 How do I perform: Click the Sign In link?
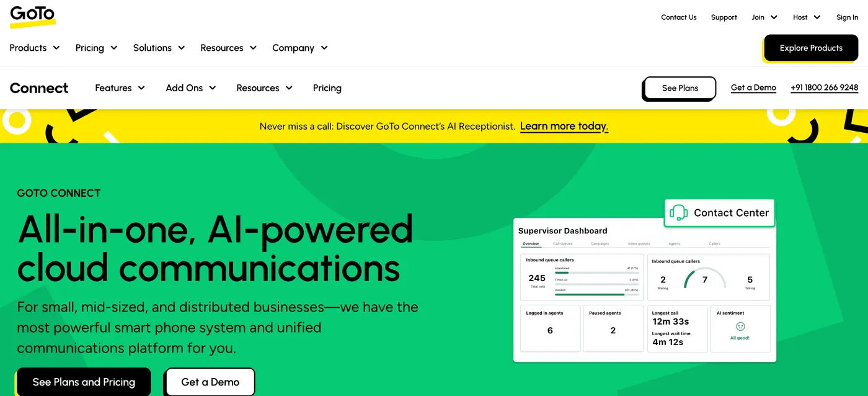[x=847, y=17]
